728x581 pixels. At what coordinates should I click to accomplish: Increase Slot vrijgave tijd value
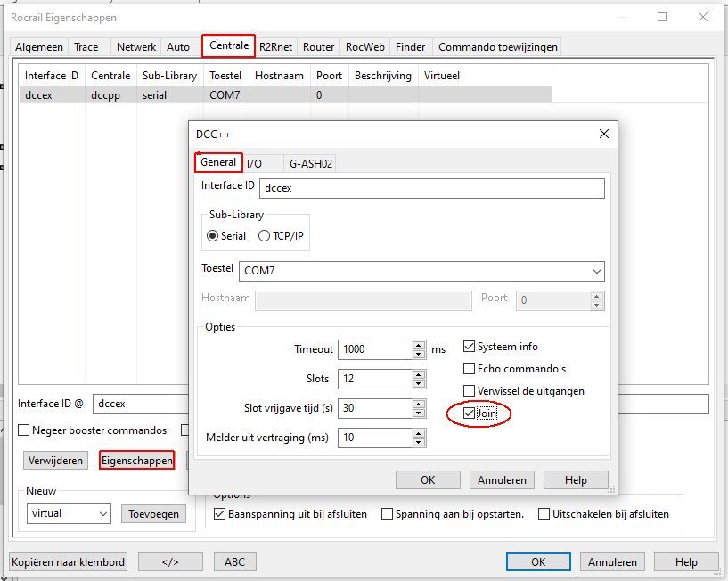pyautogui.click(x=418, y=404)
